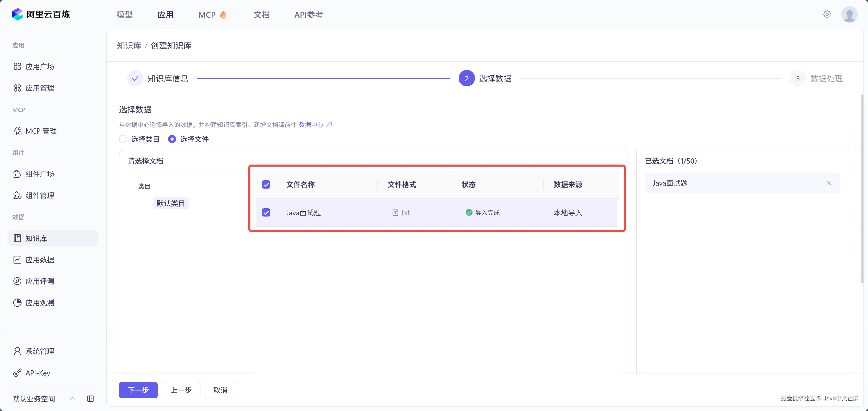The image size is (868, 411).
Task: Click the 下一步 button
Action: [x=138, y=390]
